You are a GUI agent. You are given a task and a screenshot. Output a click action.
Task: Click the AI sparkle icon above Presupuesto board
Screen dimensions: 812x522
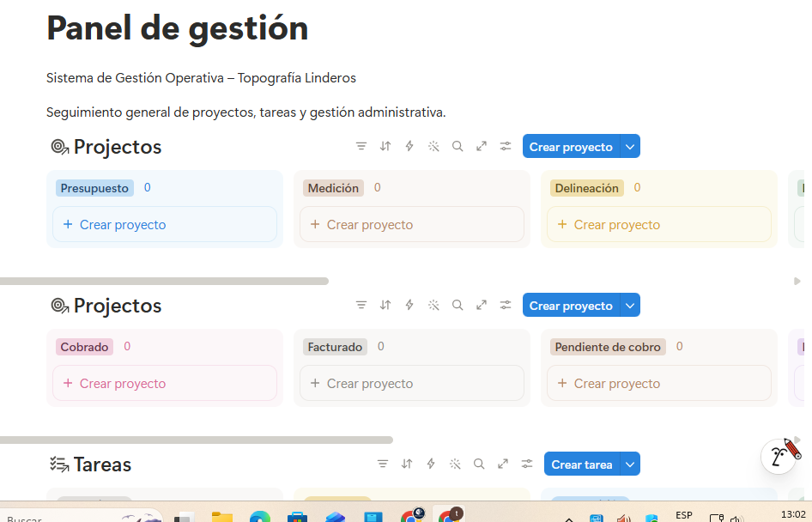coord(433,147)
